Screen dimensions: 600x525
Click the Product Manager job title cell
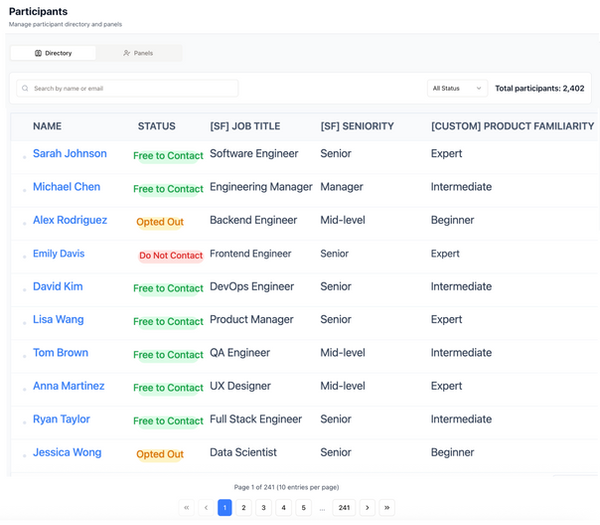pyautogui.click(x=251, y=320)
